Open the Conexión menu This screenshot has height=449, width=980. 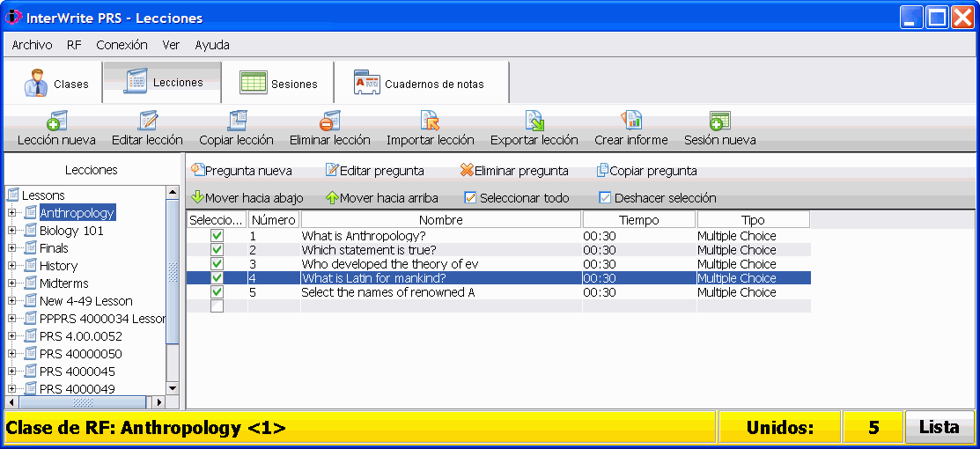(122, 45)
